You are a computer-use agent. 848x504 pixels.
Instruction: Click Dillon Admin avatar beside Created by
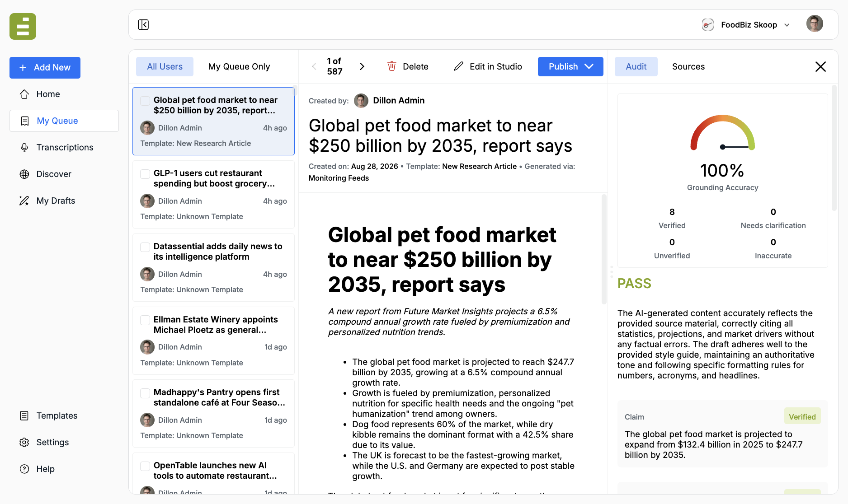pyautogui.click(x=361, y=100)
